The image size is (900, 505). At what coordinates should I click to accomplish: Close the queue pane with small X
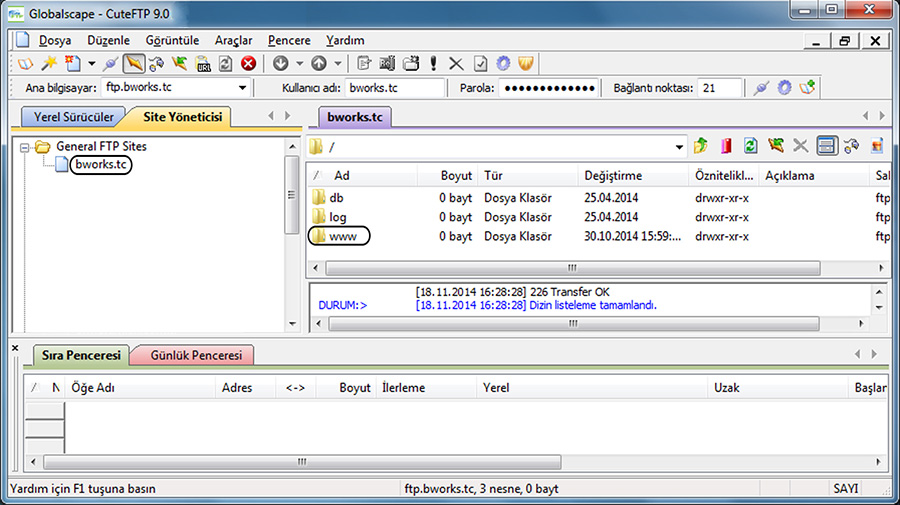coord(15,348)
